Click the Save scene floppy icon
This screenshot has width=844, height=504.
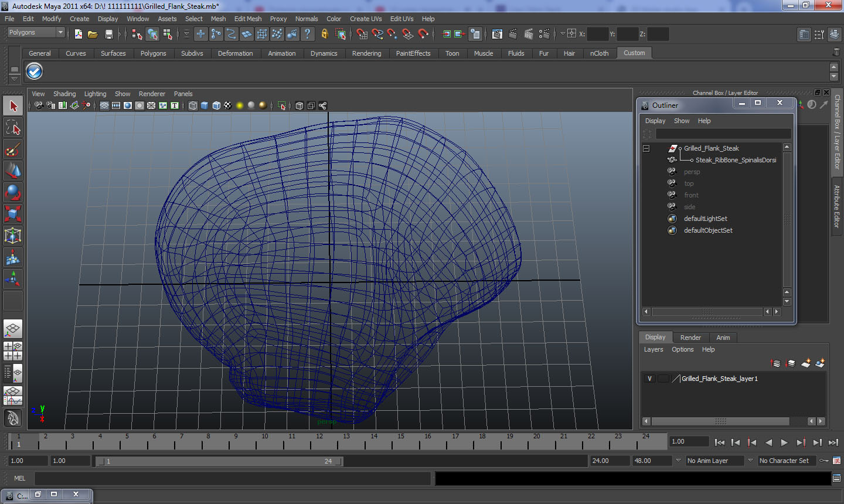click(x=108, y=35)
